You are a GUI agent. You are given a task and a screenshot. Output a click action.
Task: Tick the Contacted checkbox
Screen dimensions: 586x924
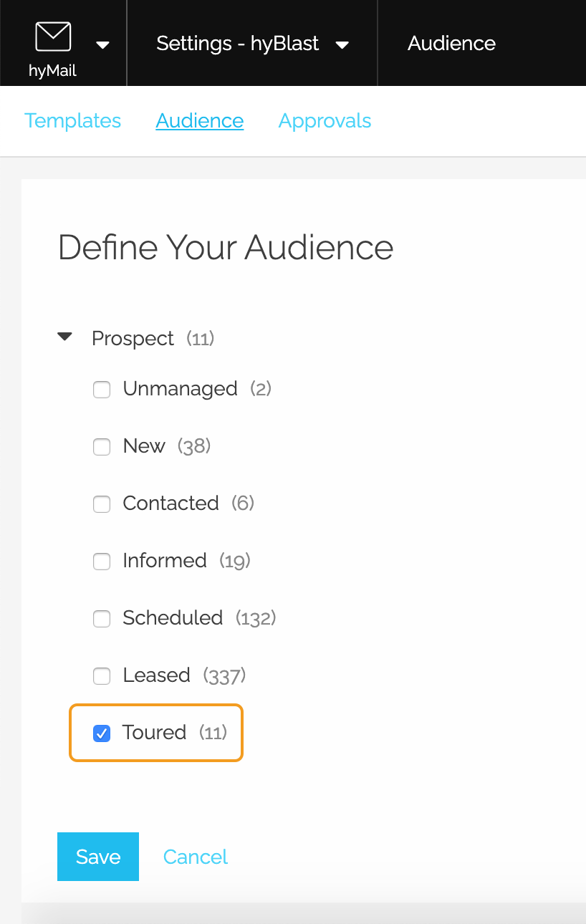pyautogui.click(x=102, y=504)
